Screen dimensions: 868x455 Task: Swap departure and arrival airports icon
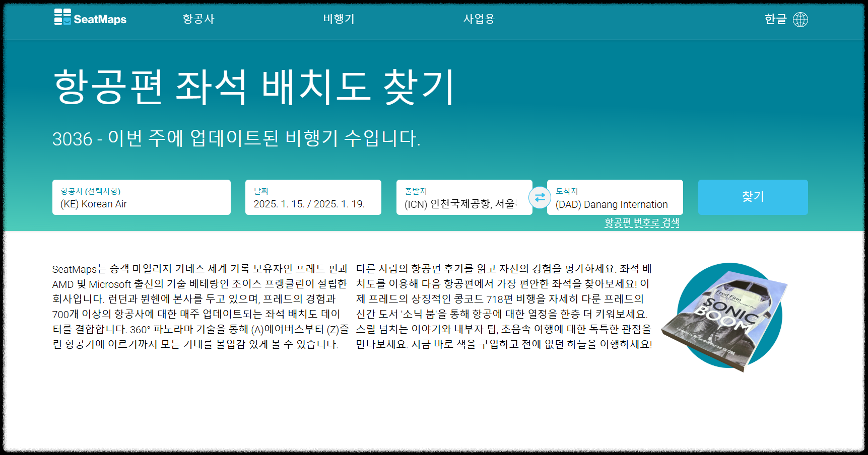540,197
